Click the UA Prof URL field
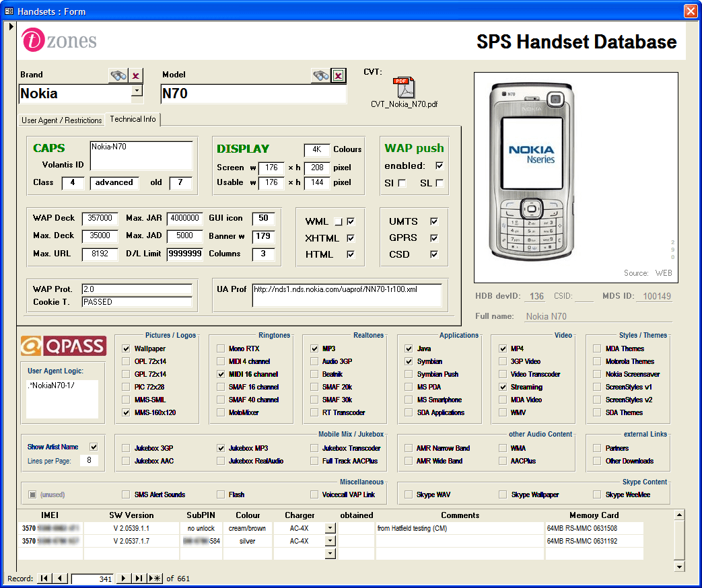This screenshot has width=702, height=588. (347, 295)
